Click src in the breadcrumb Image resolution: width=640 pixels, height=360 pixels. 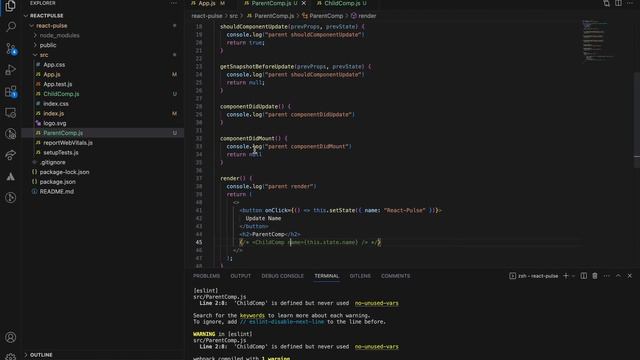pyautogui.click(x=233, y=16)
